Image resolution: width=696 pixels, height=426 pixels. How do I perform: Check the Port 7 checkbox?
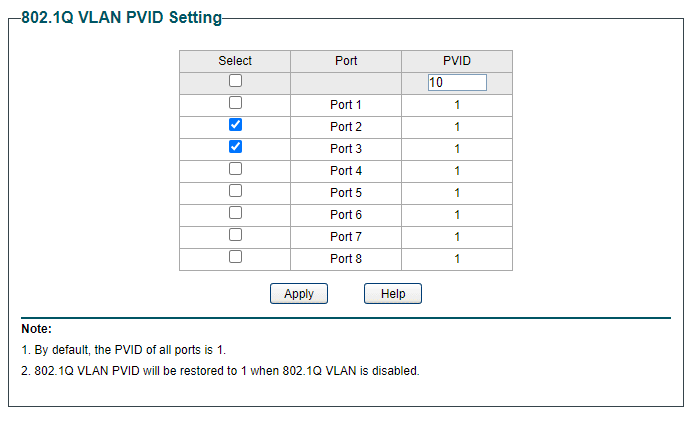point(235,235)
